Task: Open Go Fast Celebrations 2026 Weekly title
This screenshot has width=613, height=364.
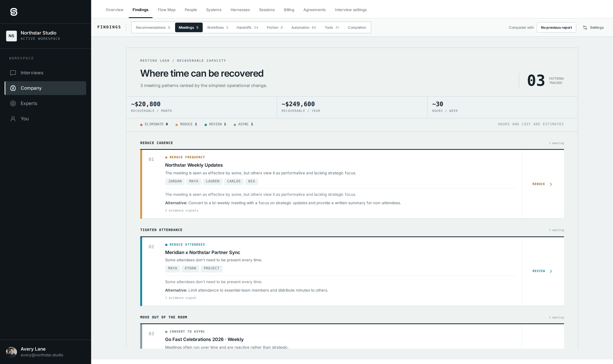Action: [x=204, y=339]
